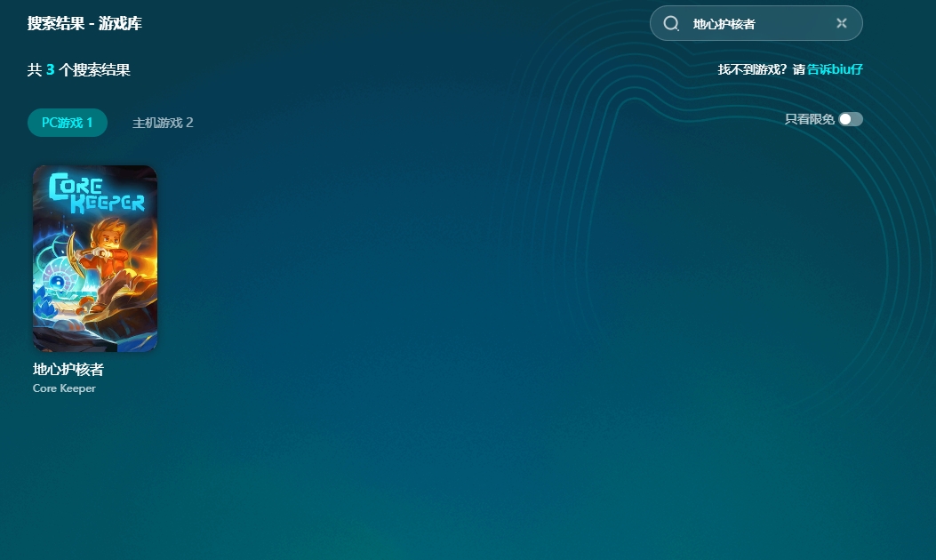Click the count 2 in the 主机游戏 tab

[x=188, y=123]
